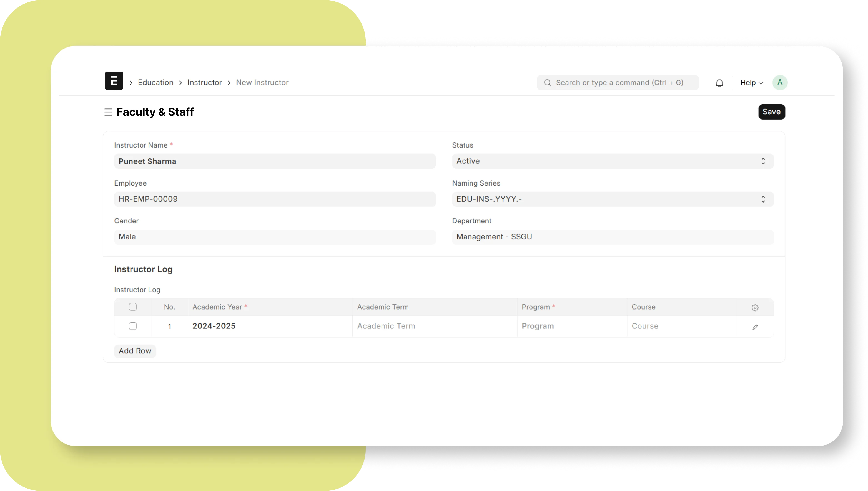Edit row 1 using the pencil icon
This screenshot has width=868, height=491.
tap(755, 326)
